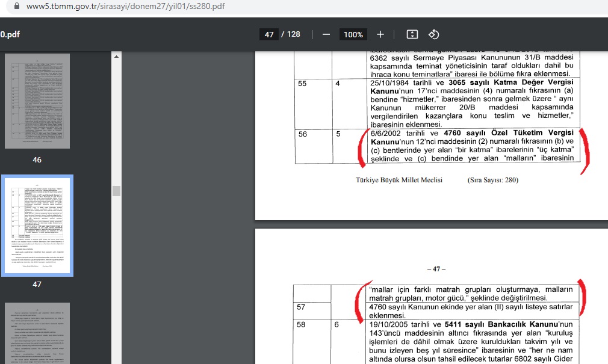Click the sidebar scrollbar up arrow

point(116,56)
